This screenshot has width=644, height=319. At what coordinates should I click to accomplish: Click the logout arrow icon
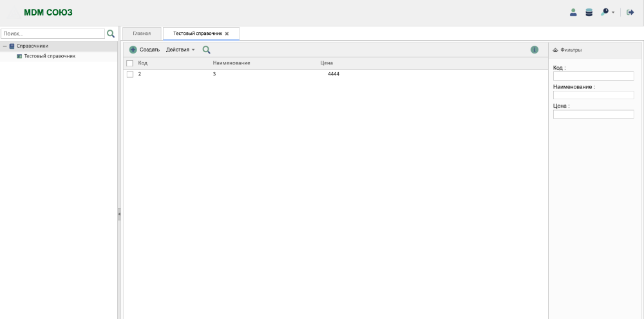point(630,12)
